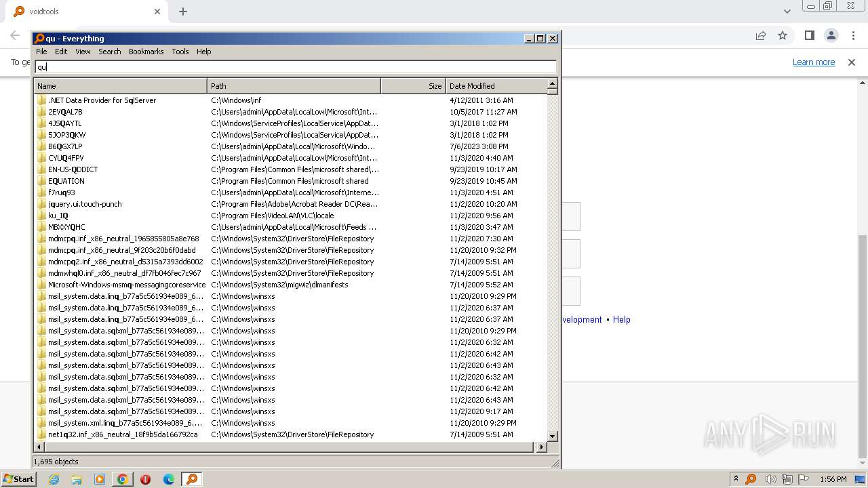Select mdmcpq.inf_x86_neutral_1965855805a8e768 entry
This screenshot has width=868, height=488.
[x=123, y=239]
